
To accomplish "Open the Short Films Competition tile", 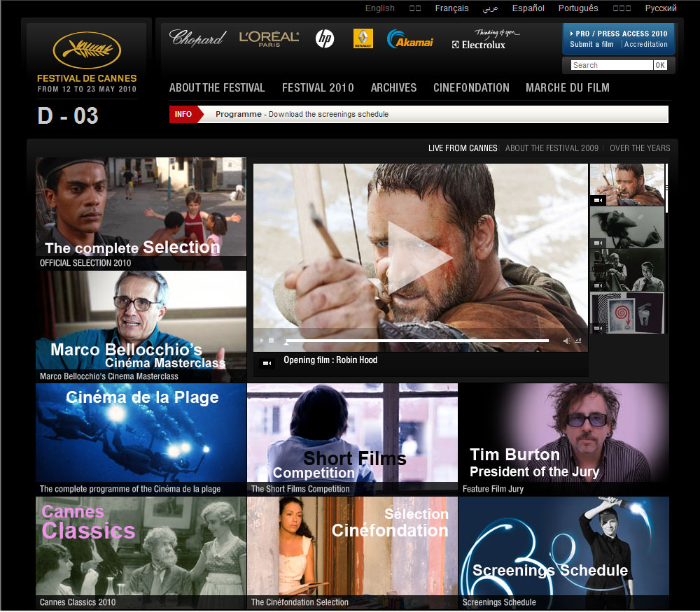I will [352, 439].
